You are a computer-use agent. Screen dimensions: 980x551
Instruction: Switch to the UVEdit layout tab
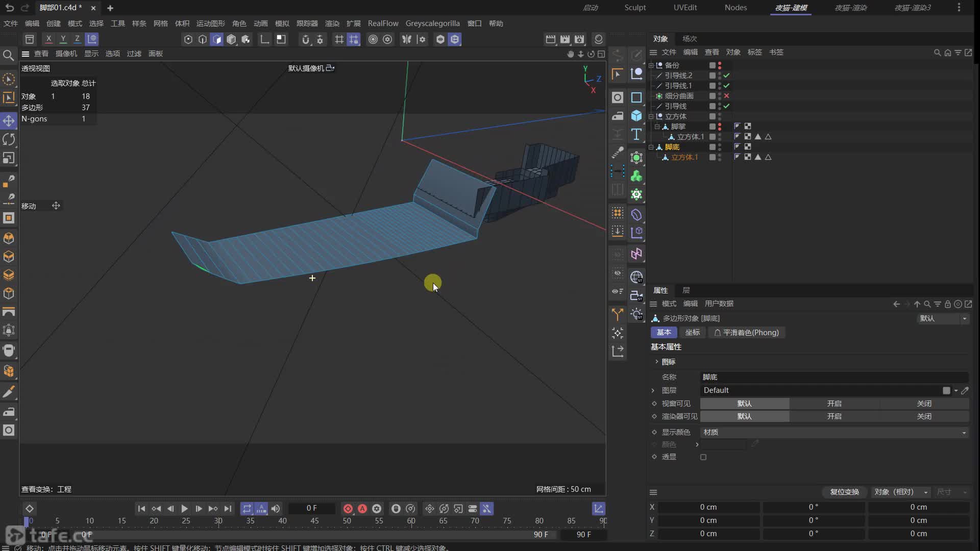[685, 8]
